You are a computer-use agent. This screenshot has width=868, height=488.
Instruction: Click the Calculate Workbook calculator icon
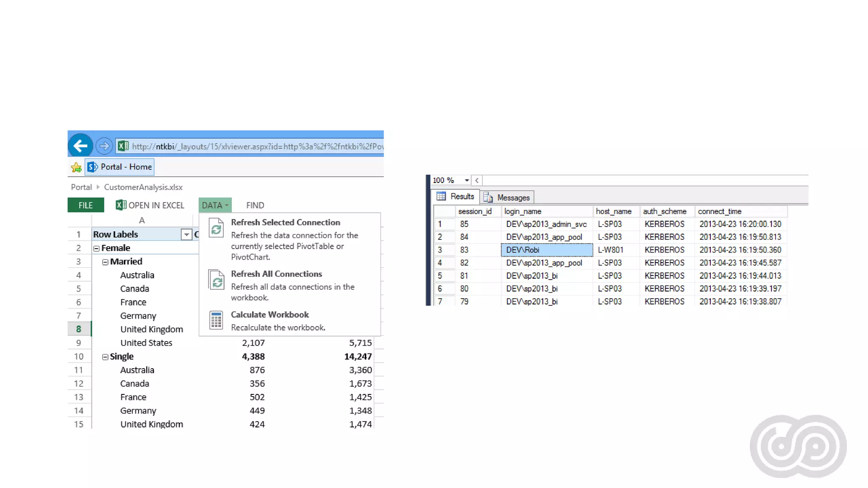coord(216,320)
